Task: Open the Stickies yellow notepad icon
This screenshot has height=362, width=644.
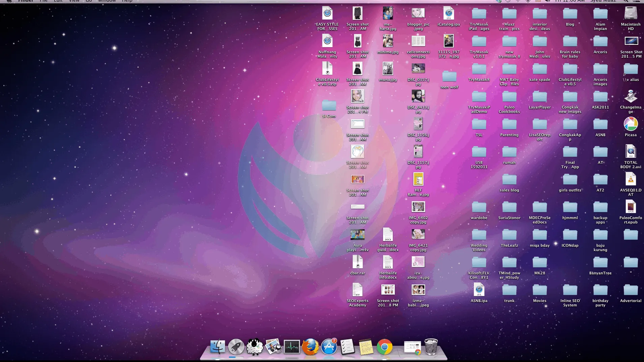Action: [366, 347]
